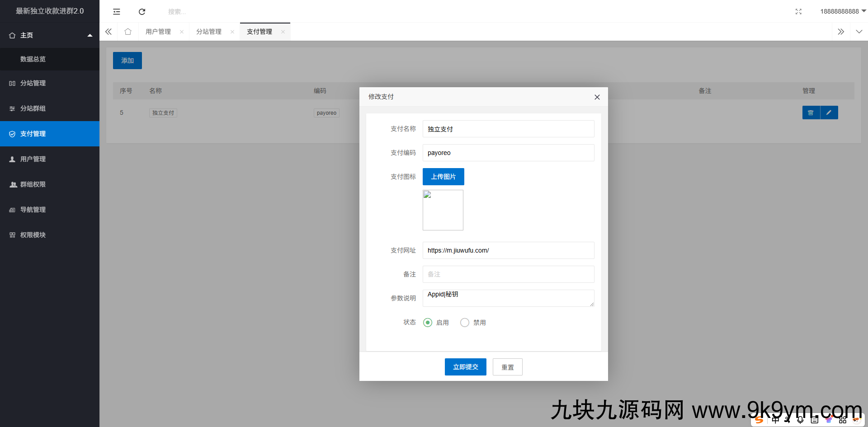Click the home icon in the tab bar
This screenshot has height=427, width=868.
pos(127,31)
